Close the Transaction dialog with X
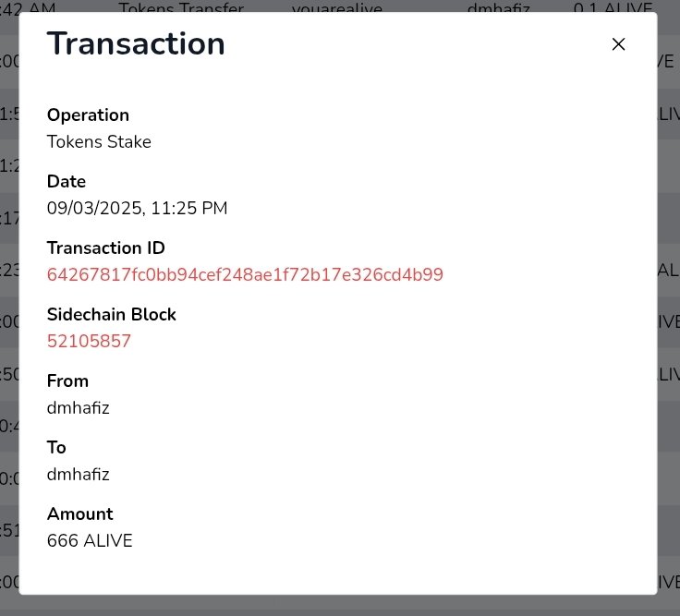This screenshot has height=616, width=680. click(x=618, y=43)
